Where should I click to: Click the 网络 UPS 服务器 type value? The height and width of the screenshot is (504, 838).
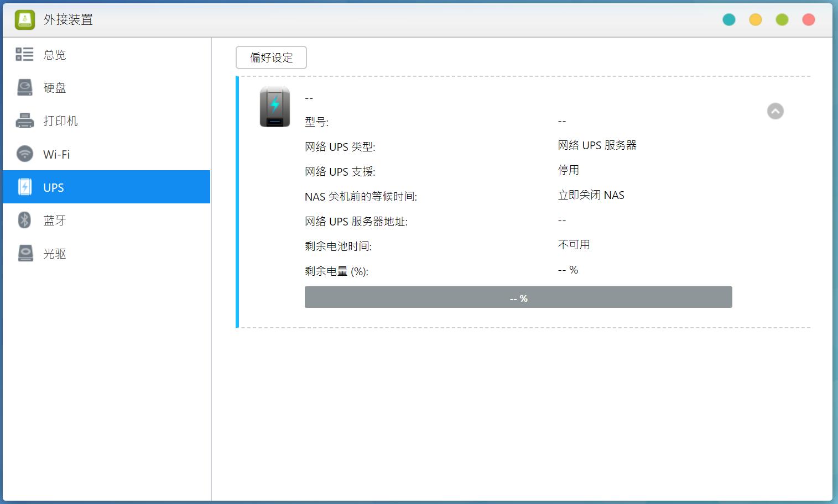[597, 145]
